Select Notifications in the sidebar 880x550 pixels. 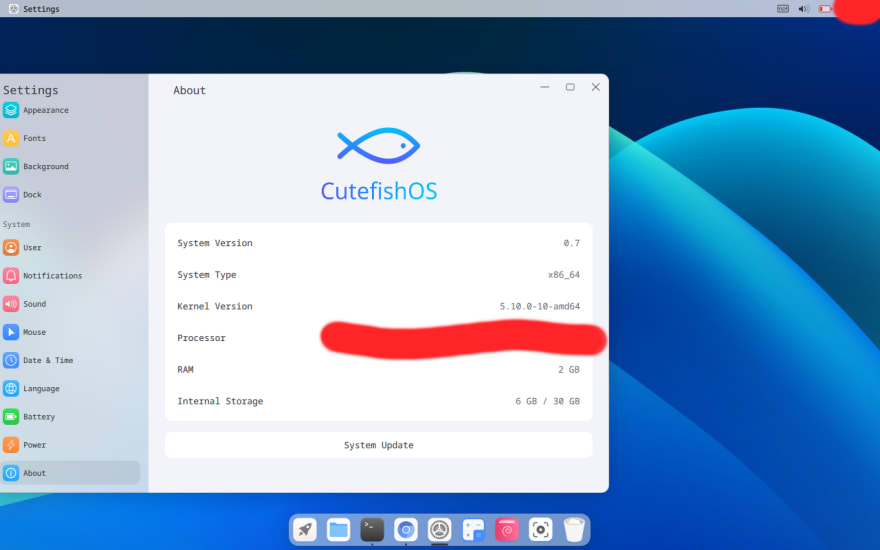pos(70,276)
